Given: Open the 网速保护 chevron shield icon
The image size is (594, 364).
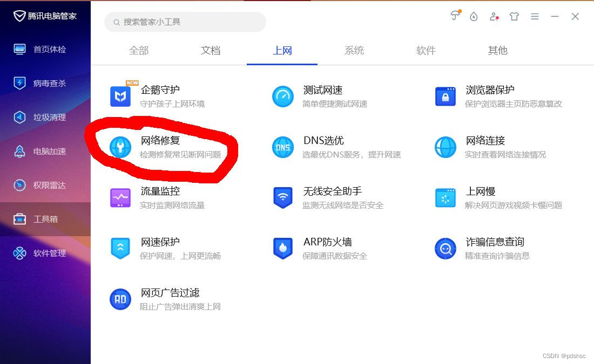Looking at the screenshot, I should [x=120, y=248].
